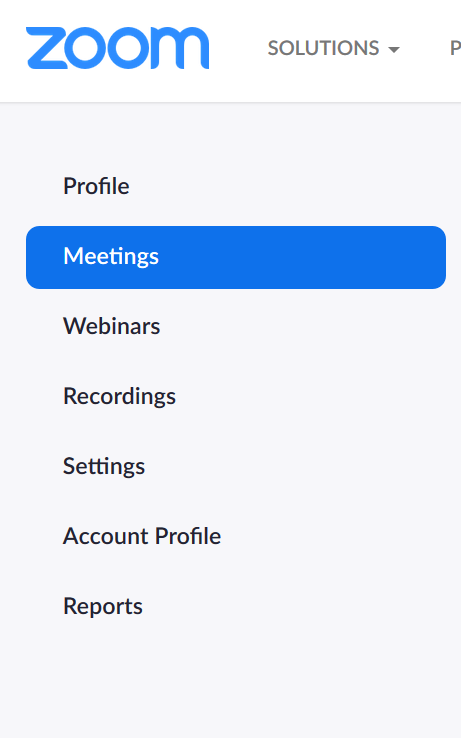The width and height of the screenshot is (461, 738).
Task: Select Profile at the top of the sidebar
Action: click(96, 186)
